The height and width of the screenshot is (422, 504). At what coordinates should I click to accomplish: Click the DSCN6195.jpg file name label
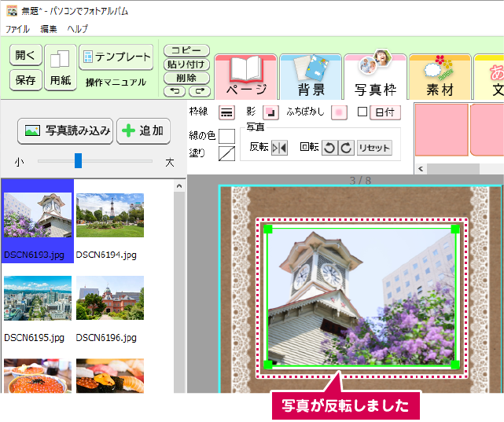click(35, 338)
